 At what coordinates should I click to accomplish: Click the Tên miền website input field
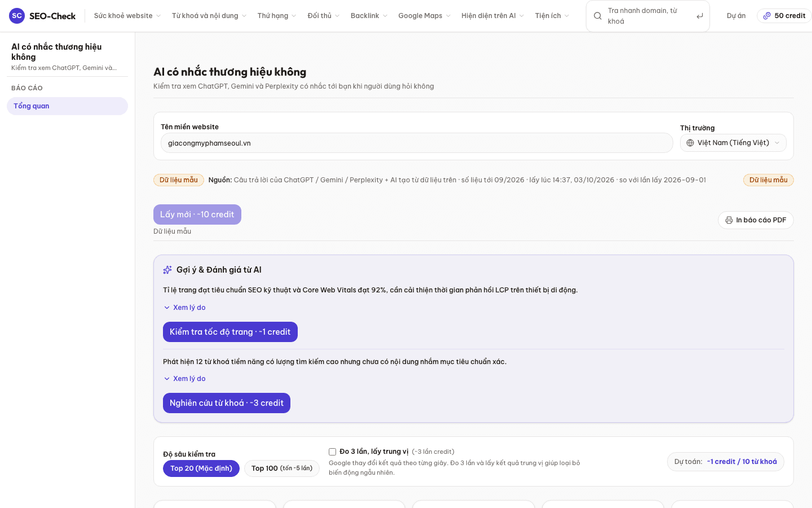[x=417, y=143]
